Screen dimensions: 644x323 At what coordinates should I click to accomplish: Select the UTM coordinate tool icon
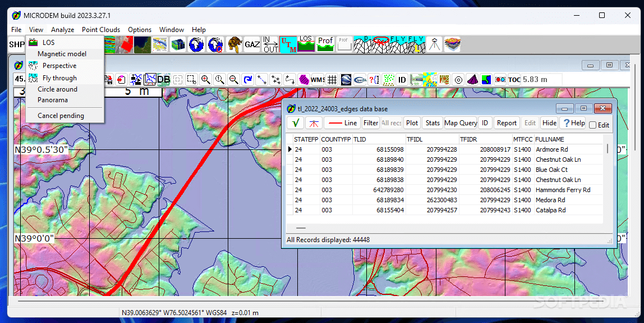[x=288, y=44]
